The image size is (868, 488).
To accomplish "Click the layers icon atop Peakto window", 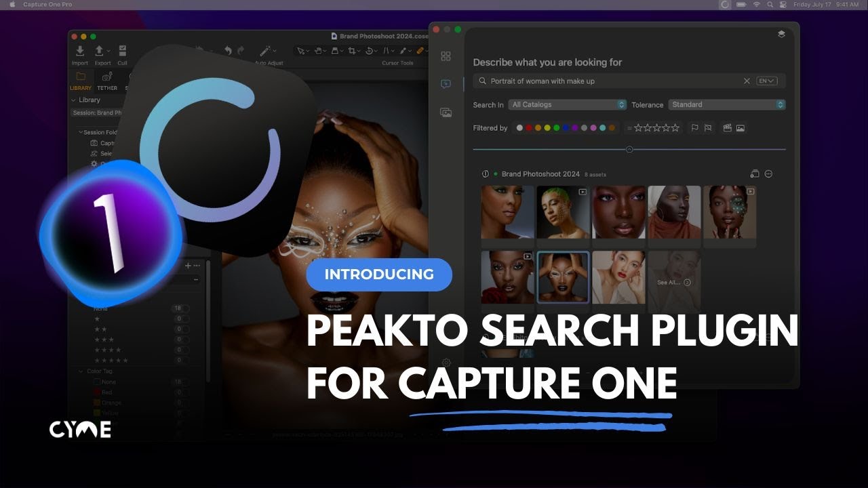I will (x=781, y=34).
